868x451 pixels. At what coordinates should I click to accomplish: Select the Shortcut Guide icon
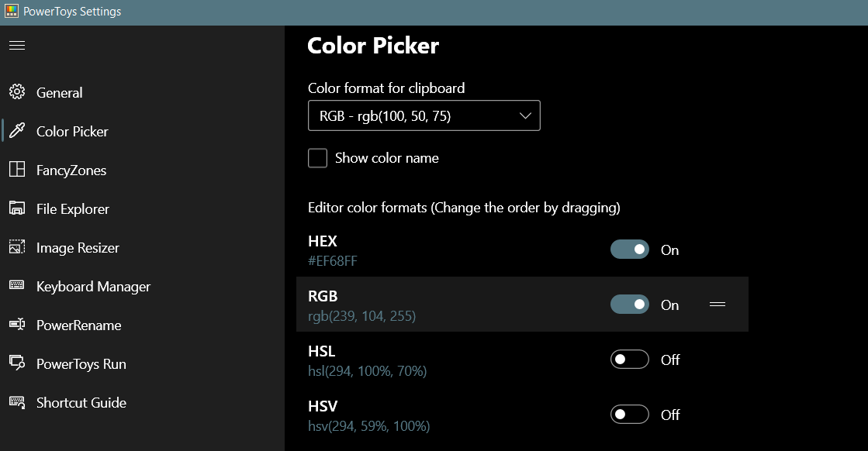(17, 402)
